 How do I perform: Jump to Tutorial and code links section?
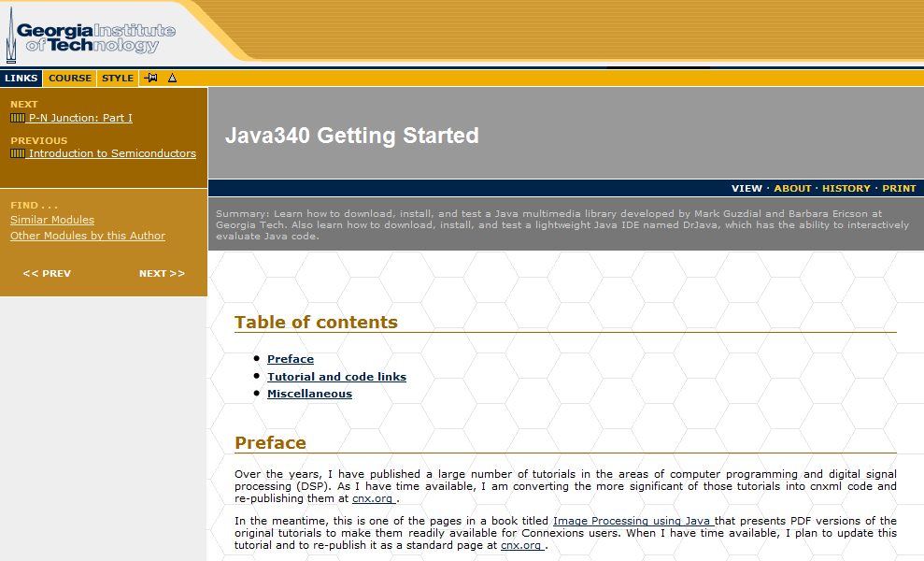click(336, 377)
